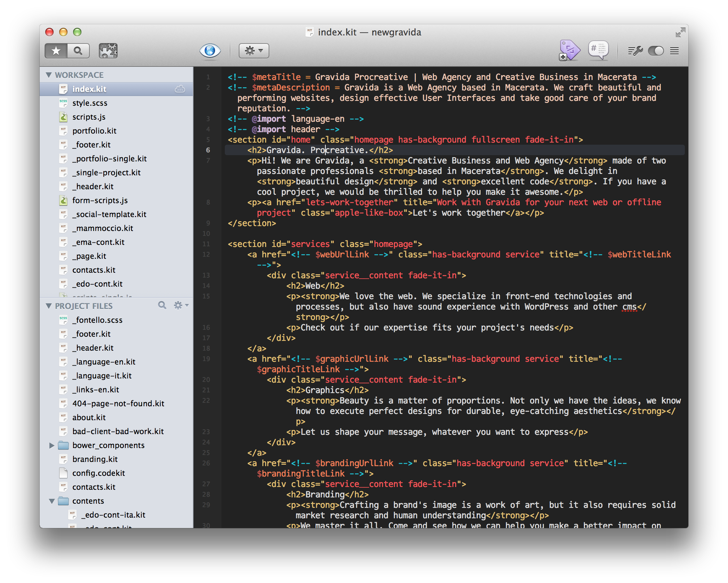Expand the bower_components folder
This screenshot has width=728, height=583.
[52, 445]
